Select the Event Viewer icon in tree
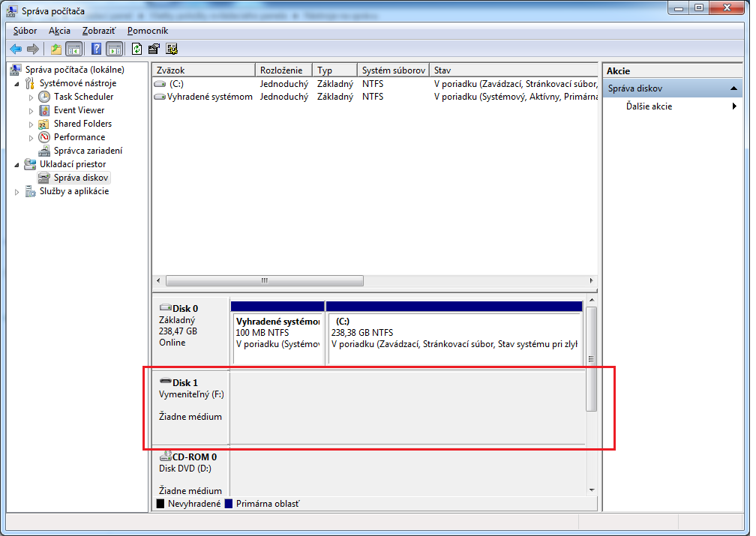The image size is (756, 536). (44, 110)
